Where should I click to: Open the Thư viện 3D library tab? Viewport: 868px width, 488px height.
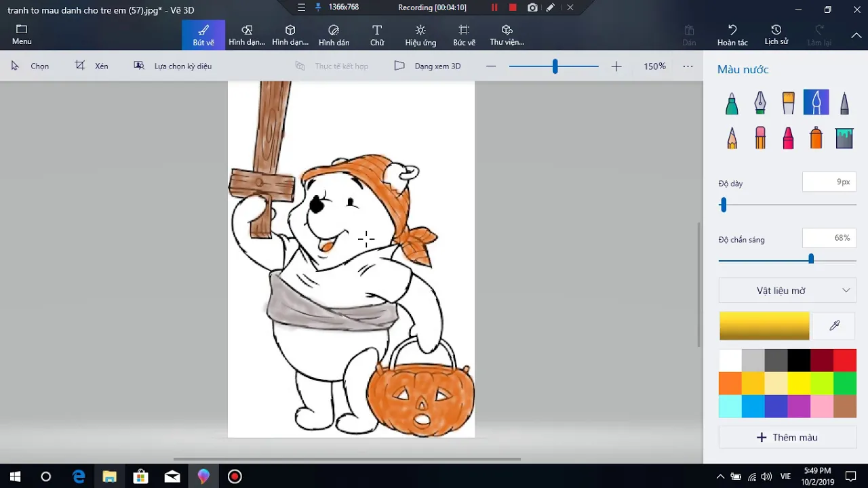click(507, 35)
